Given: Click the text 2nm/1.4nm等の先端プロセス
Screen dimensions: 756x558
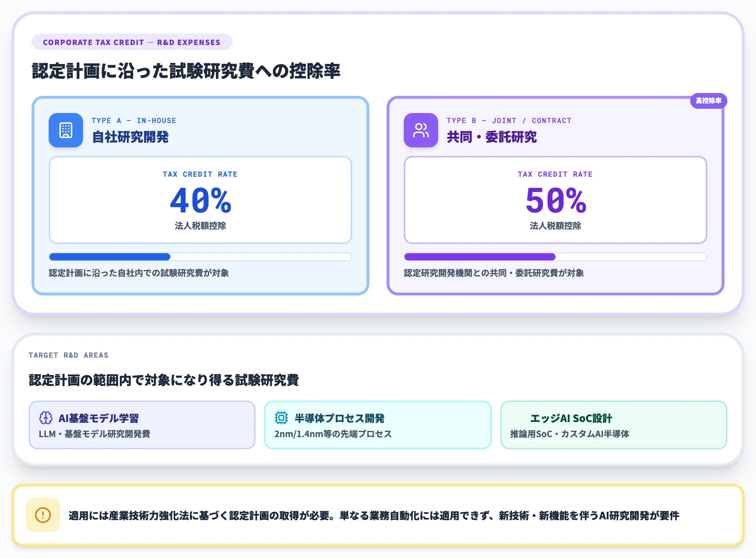Looking at the screenshot, I should [x=333, y=434].
